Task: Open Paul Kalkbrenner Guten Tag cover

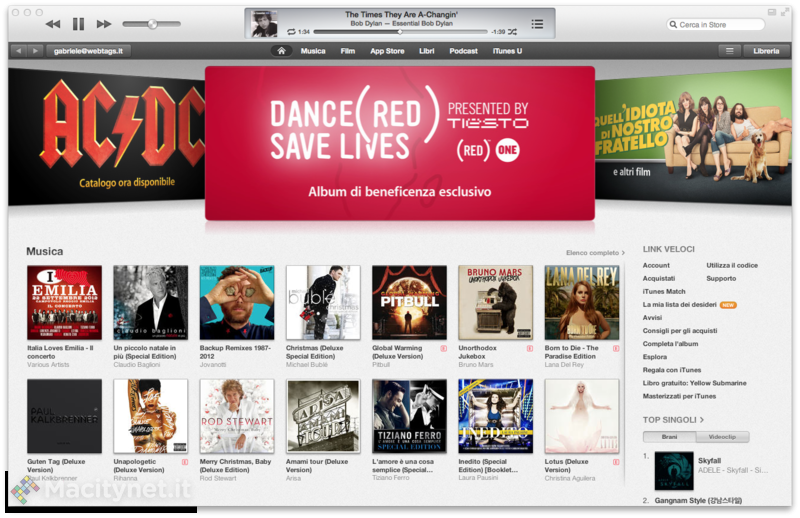Action: click(x=64, y=416)
